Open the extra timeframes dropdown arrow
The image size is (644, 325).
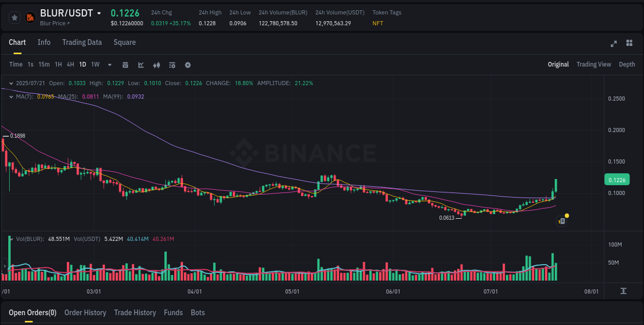(109, 64)
